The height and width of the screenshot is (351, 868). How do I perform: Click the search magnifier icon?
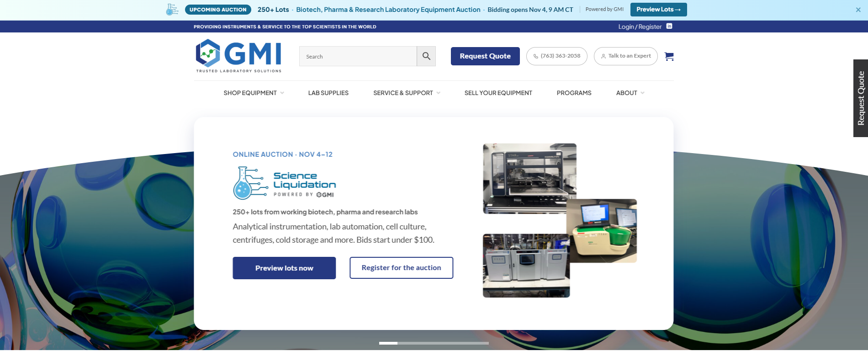[x=426, y=56]
